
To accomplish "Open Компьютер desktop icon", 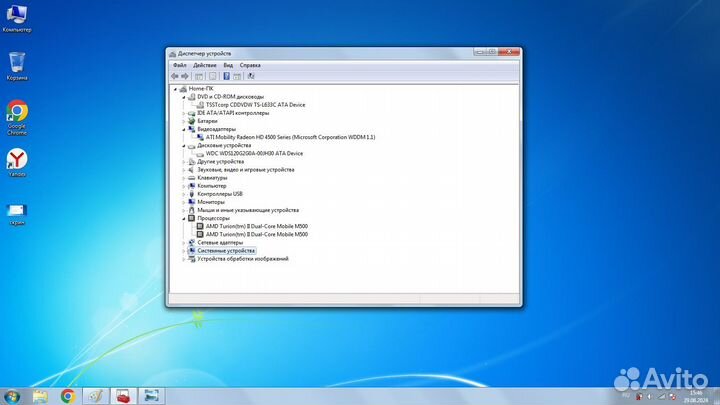I will (x=17, y=18).
